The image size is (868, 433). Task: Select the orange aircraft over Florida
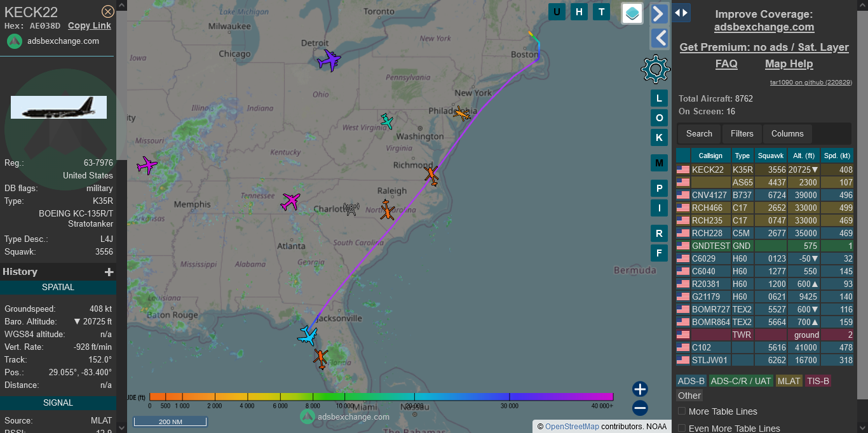click(321, 359)
